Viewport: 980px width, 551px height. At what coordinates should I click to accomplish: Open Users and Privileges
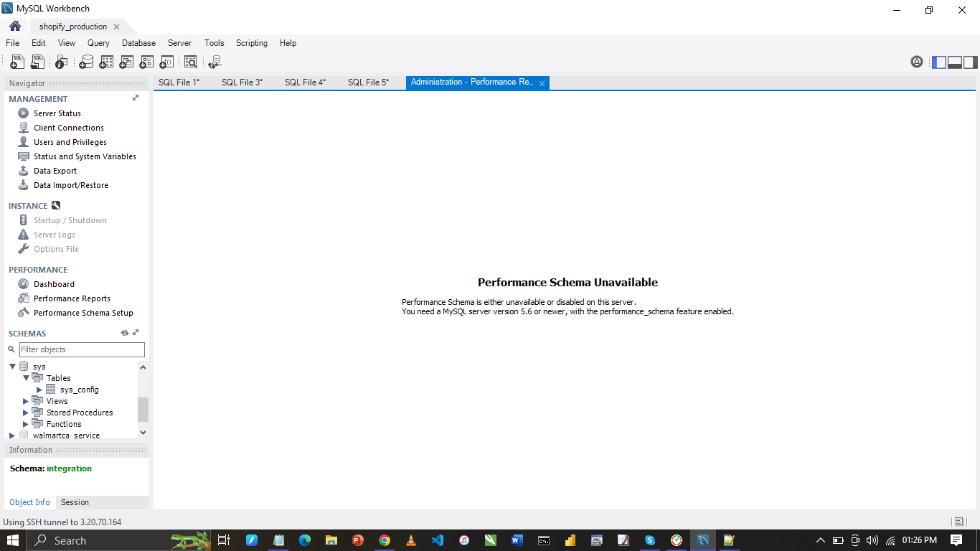coord(70,142)
